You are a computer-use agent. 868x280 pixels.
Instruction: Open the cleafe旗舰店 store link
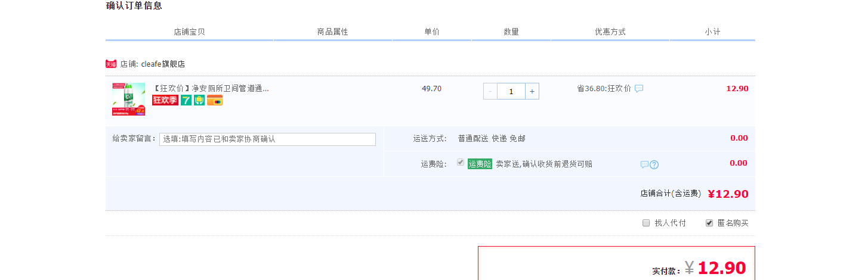pyautogui.click(x=163, y=64)
